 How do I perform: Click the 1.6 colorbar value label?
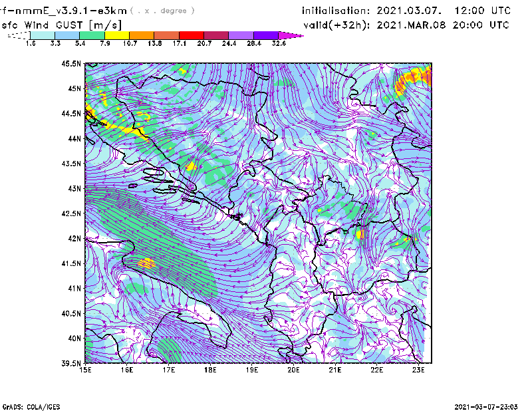31,43
